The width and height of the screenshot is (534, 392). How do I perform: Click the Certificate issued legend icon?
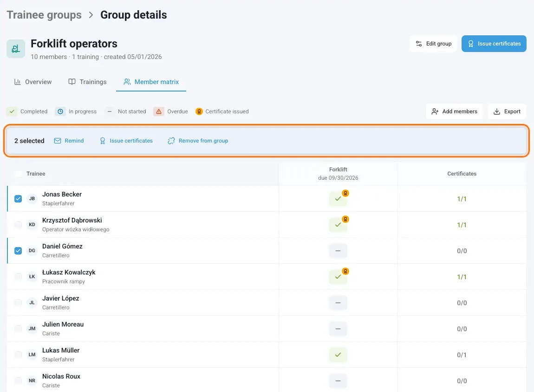(x=199, y=111)
